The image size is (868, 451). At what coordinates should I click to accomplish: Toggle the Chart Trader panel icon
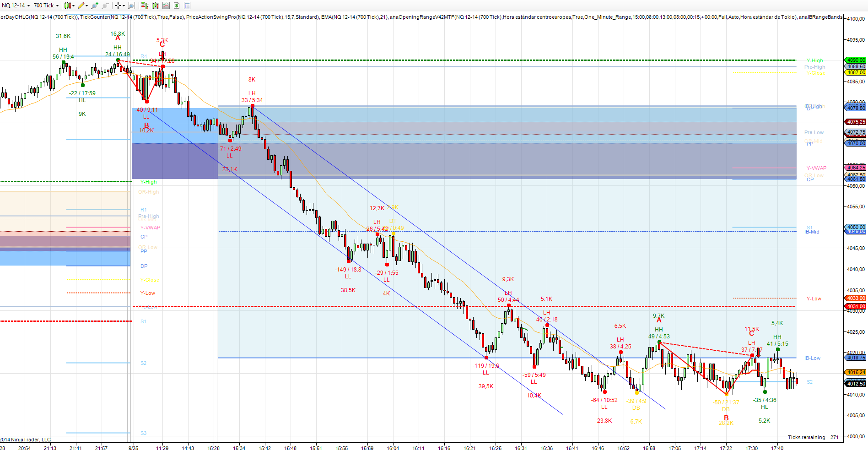pyautogui.click(x=144, y=5)
